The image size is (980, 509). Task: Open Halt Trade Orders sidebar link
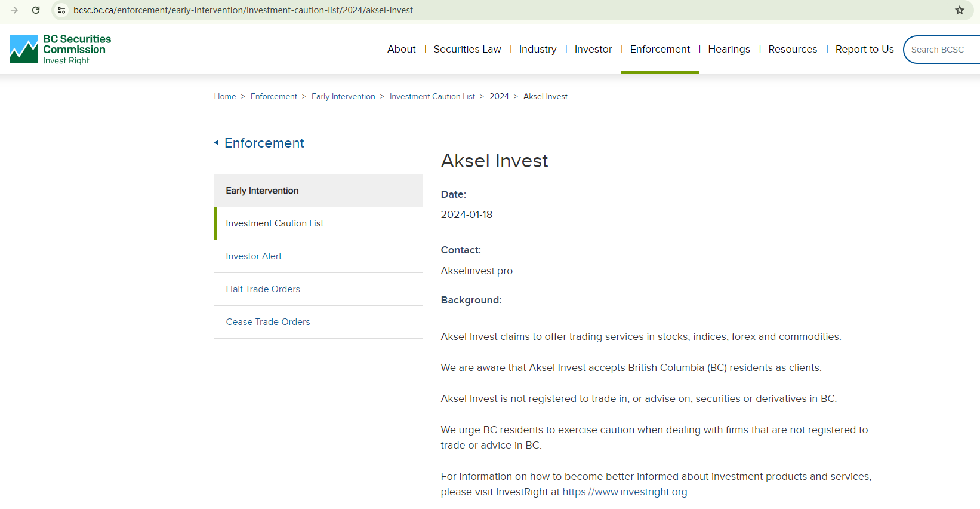(263, 289)
